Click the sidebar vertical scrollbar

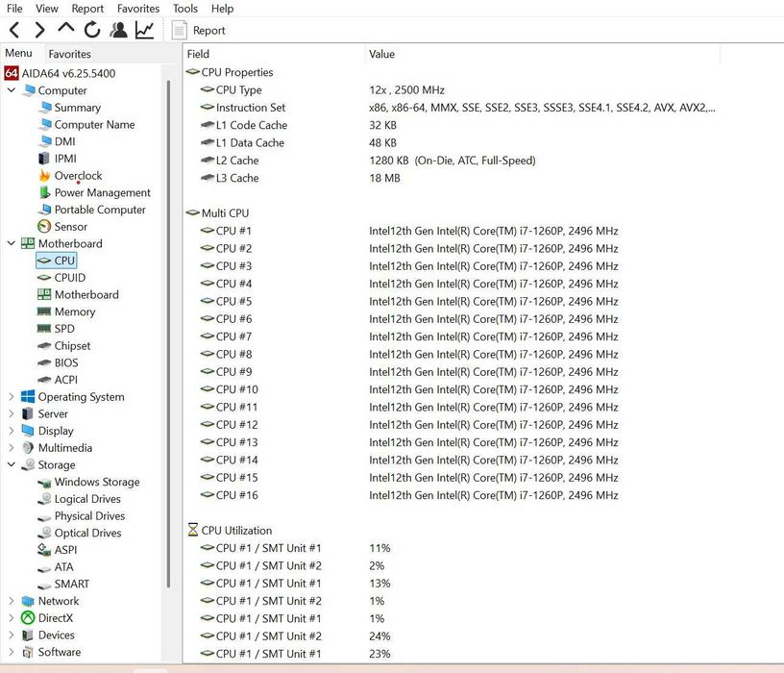[168, 334]
